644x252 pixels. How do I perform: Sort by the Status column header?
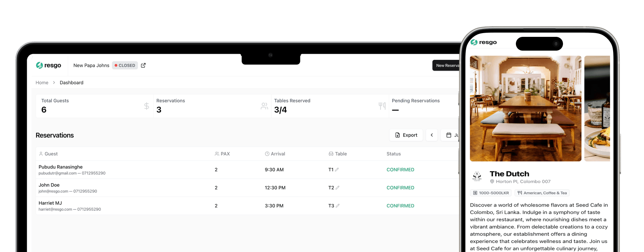(x=393, y=154)
